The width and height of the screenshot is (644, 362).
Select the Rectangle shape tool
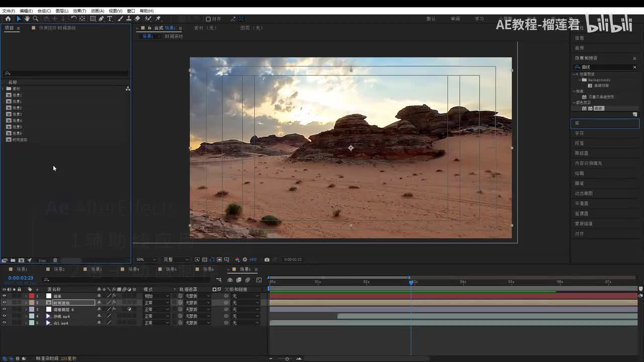93,19
